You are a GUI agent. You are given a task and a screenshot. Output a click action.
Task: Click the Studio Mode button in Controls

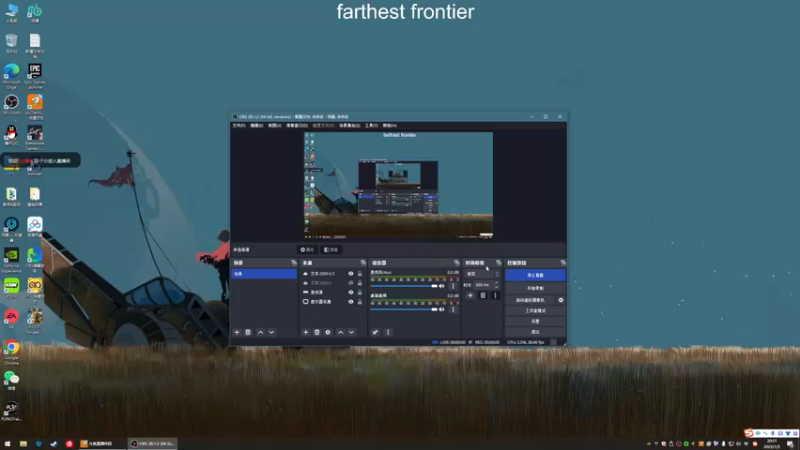coord(535,311)
